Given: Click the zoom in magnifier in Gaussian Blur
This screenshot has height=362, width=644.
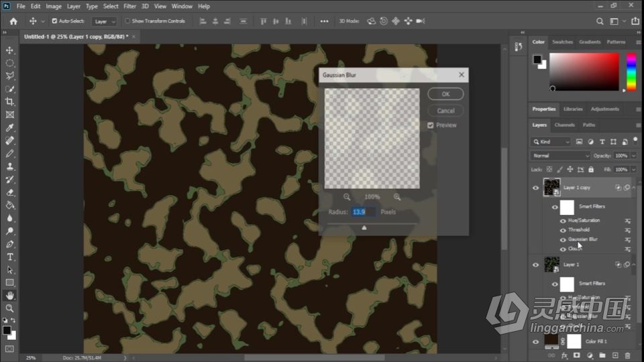Looking at the screenshot, I should pyautogui.click(x=397, y=197).
